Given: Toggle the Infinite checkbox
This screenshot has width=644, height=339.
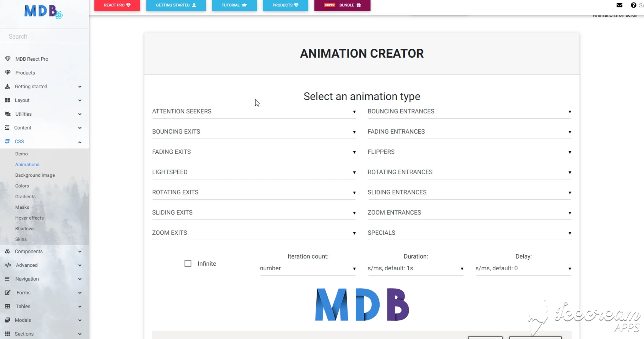Looking at the screenshot, I should (x=188, y=263).
